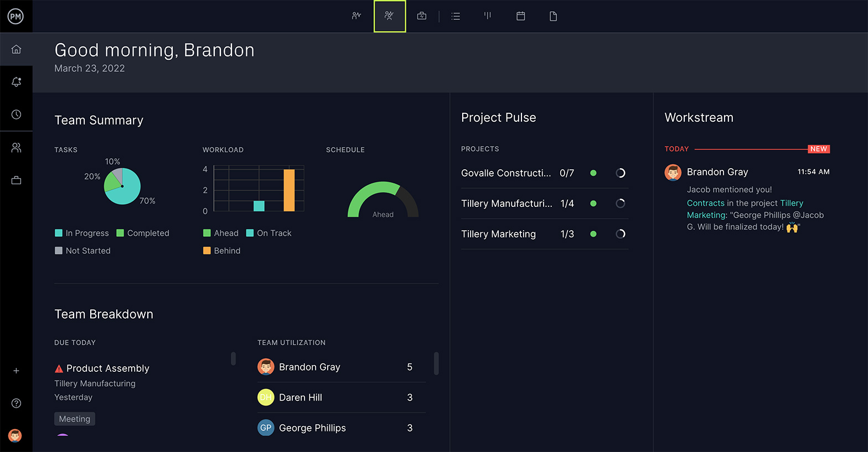Open the team people sidebar icon
Viewport: 868px width, 452px height.
[x=16, y=148]
